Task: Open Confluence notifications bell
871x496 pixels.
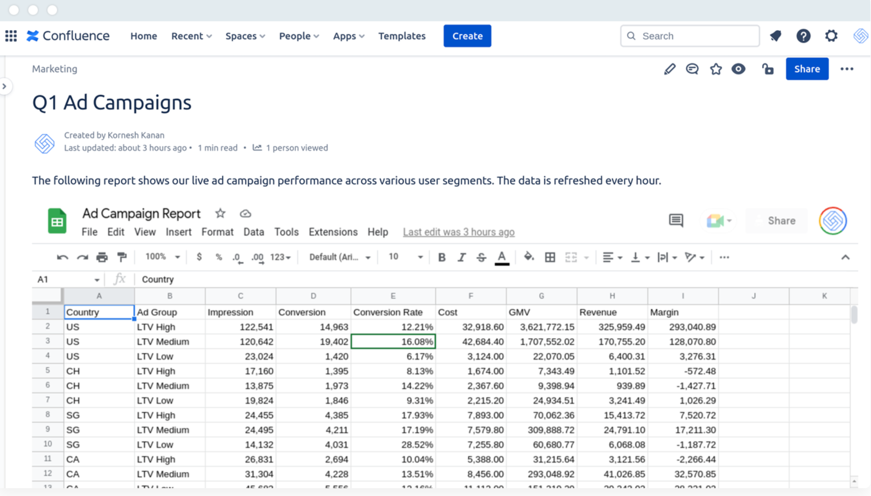Action: [x=776, y=36]
